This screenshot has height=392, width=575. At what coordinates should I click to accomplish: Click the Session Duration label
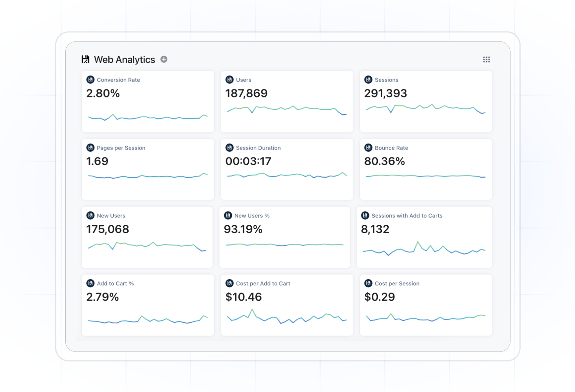258,148
